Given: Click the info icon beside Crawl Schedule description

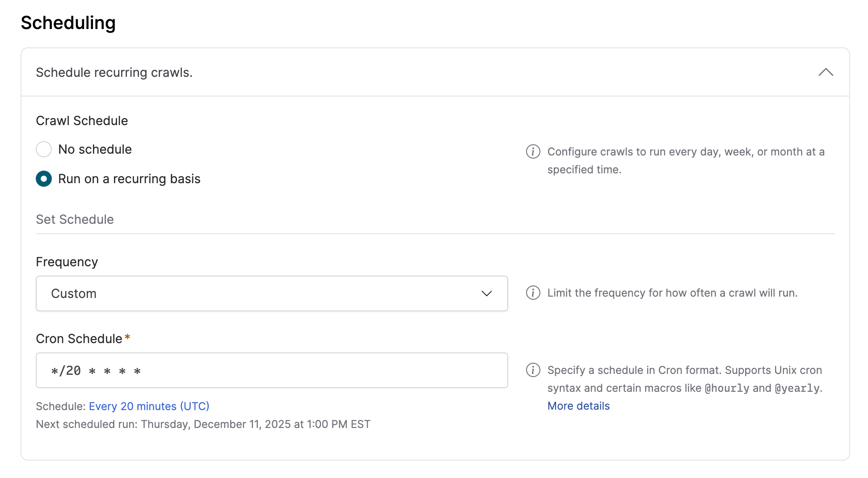Looking at the screenshot, I should (533, 152).
